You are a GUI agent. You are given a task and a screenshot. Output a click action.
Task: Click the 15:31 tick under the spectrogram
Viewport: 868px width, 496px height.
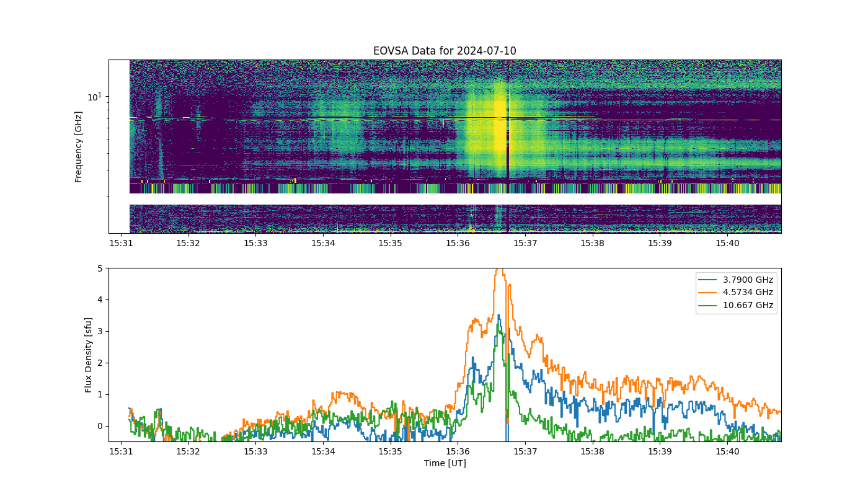(120, 243)
